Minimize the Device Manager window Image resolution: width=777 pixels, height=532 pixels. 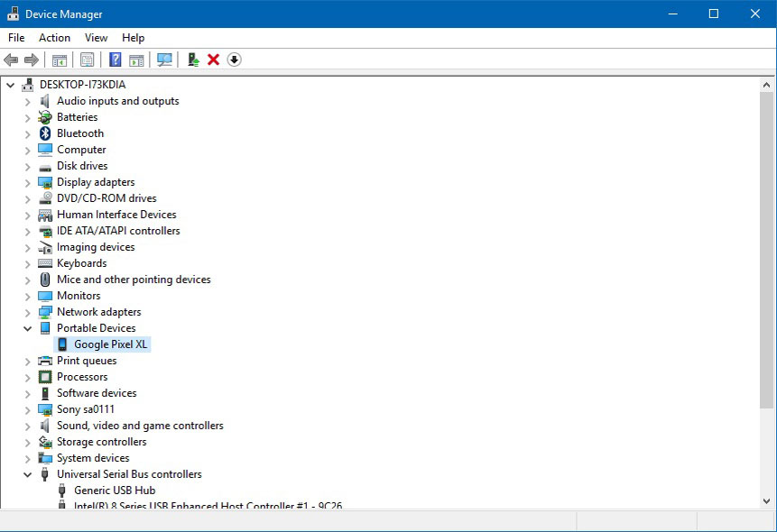coord(672,14)
